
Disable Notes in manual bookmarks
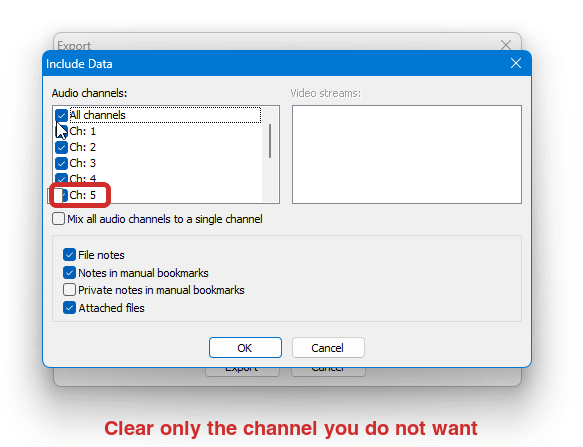(x=70, y=273)
